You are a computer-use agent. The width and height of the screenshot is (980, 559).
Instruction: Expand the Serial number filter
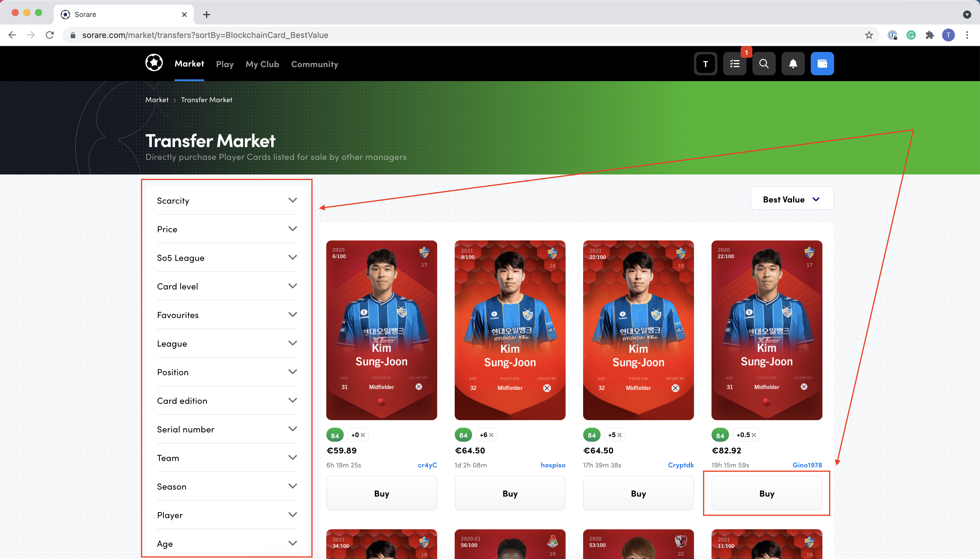227,429
